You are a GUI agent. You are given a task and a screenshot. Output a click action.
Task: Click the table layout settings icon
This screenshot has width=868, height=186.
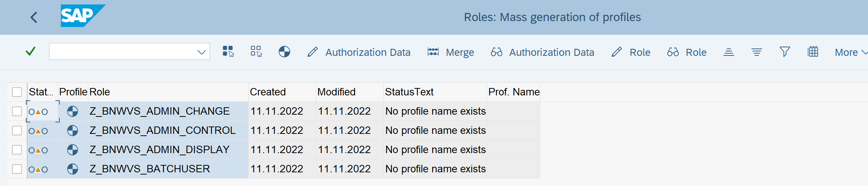(x=813, y=52)
